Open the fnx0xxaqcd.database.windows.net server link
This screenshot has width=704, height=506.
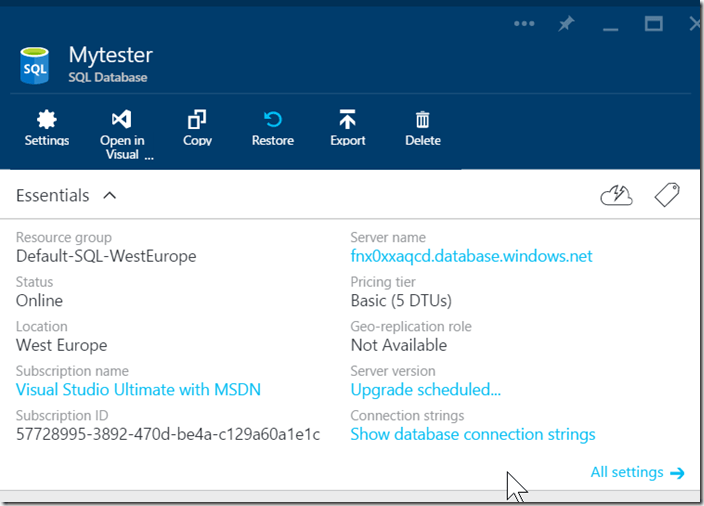(x=471, y=256)
